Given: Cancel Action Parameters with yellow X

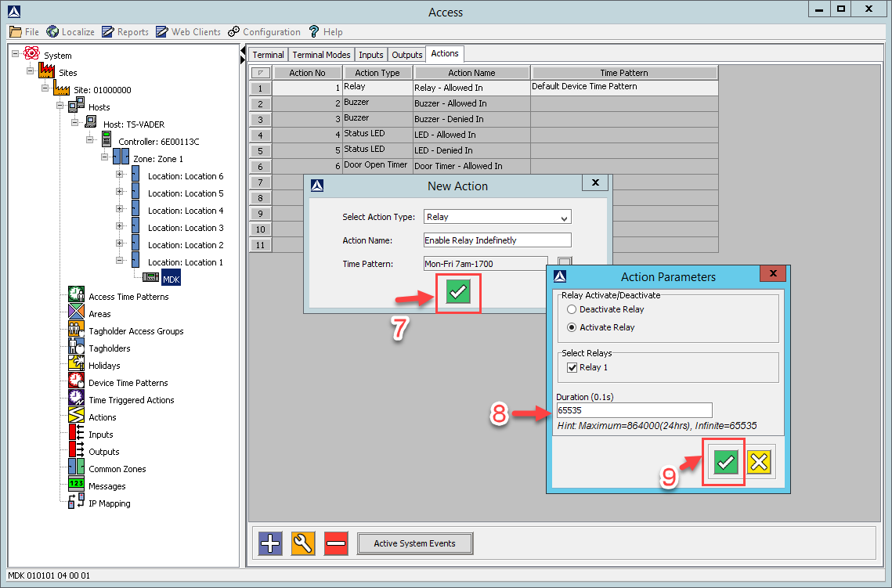Looking at the screenshot, I should pyautogui.click(x=759, y=462).
